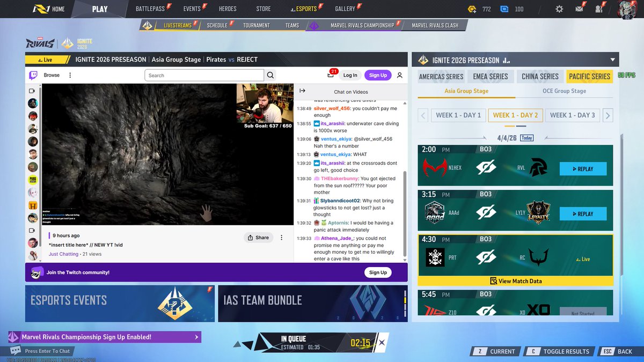Select the OCE Group Stage tab
This screenshot has width=644, height=362.
[564, 91]
